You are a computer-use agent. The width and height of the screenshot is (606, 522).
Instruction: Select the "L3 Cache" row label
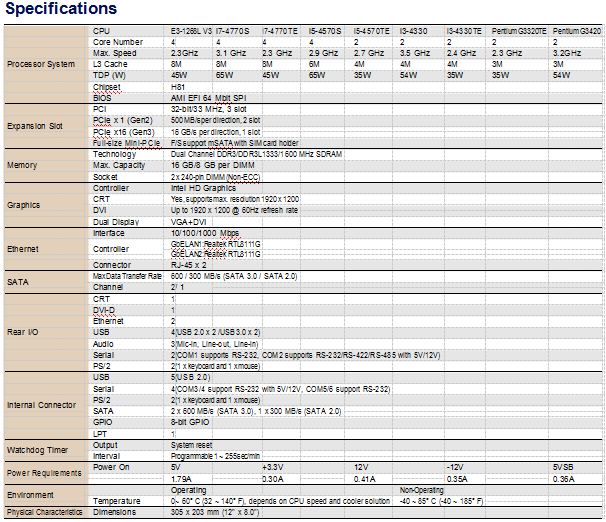(x=110, y=64)
